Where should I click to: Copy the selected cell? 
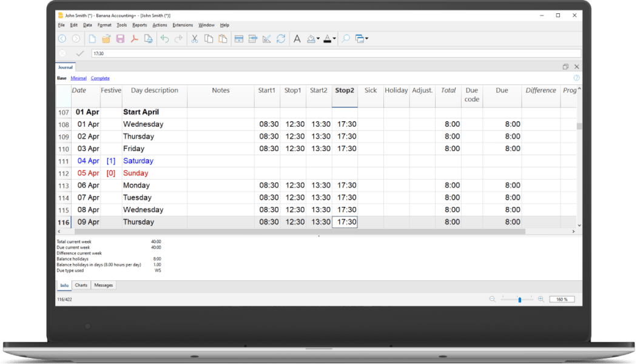coord(208,38)
